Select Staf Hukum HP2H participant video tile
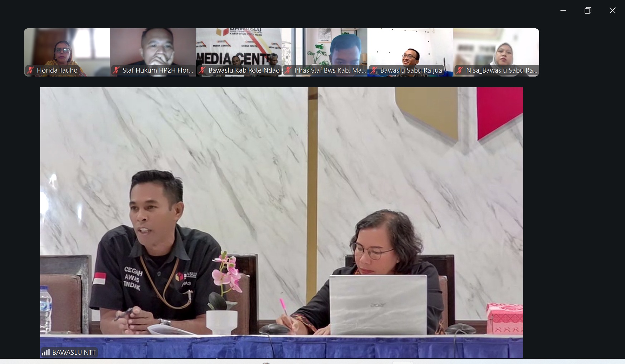The height and width of the screenshot is (364, 625). 153,52
